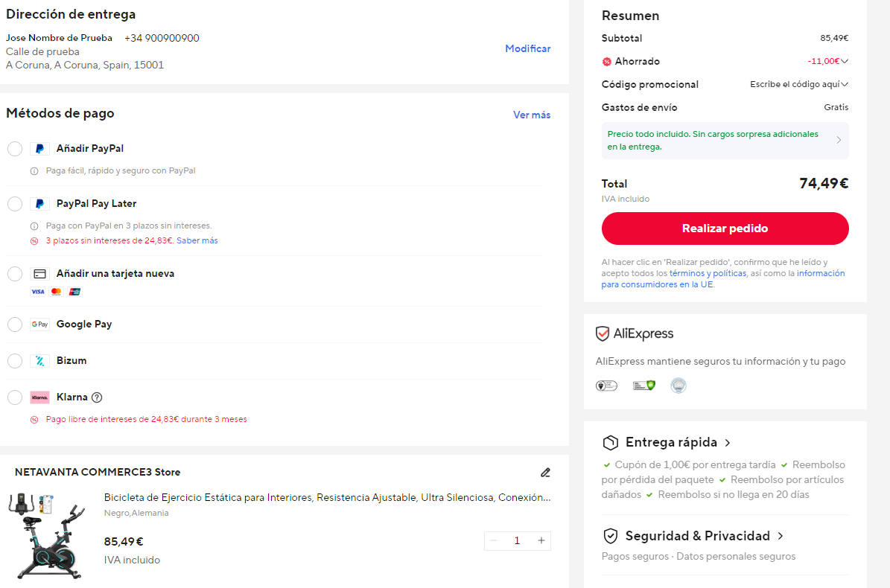The width and height of the screenshot is (890, 588).
Task: Click the PayPal logo beside Añadir PayPal
Action: (39, 149)
